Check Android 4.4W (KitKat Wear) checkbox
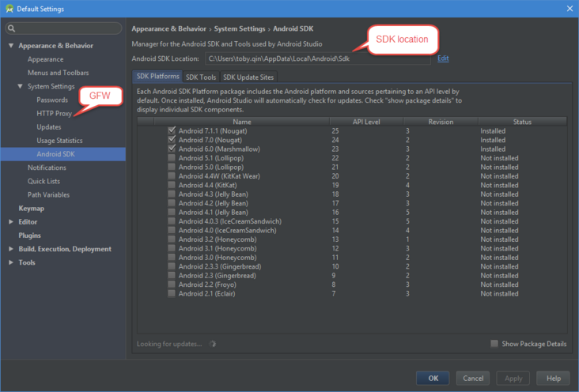 click(x=172, y=175)
